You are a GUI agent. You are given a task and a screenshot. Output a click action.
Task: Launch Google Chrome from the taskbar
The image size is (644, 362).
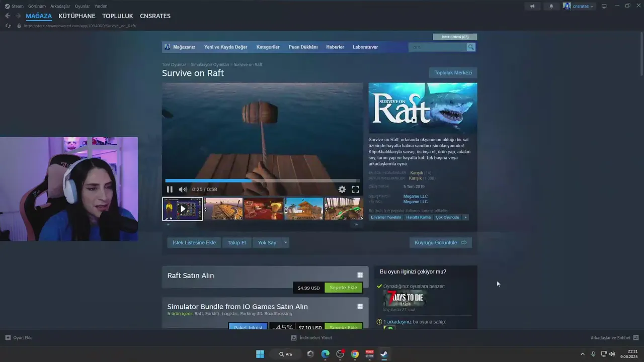355,354
